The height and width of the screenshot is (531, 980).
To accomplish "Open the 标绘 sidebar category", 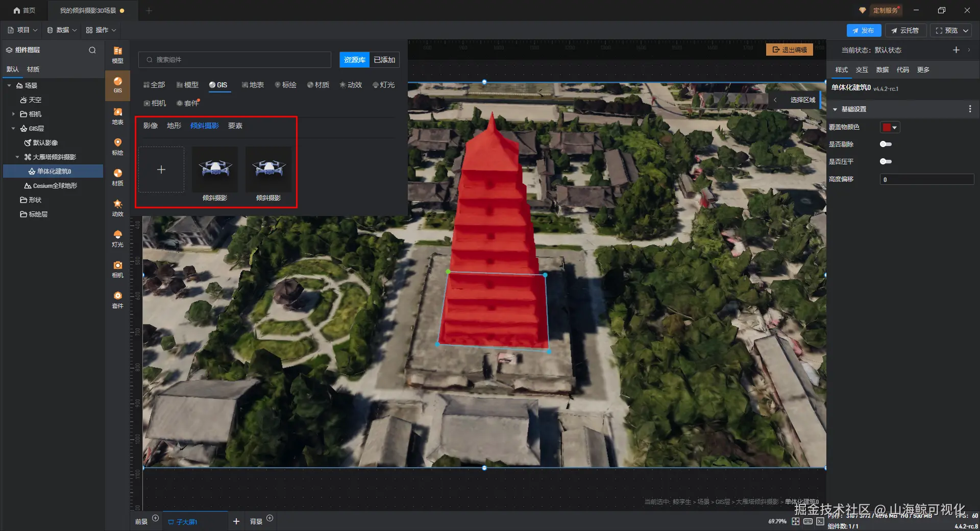I will (x=117, y=147).
